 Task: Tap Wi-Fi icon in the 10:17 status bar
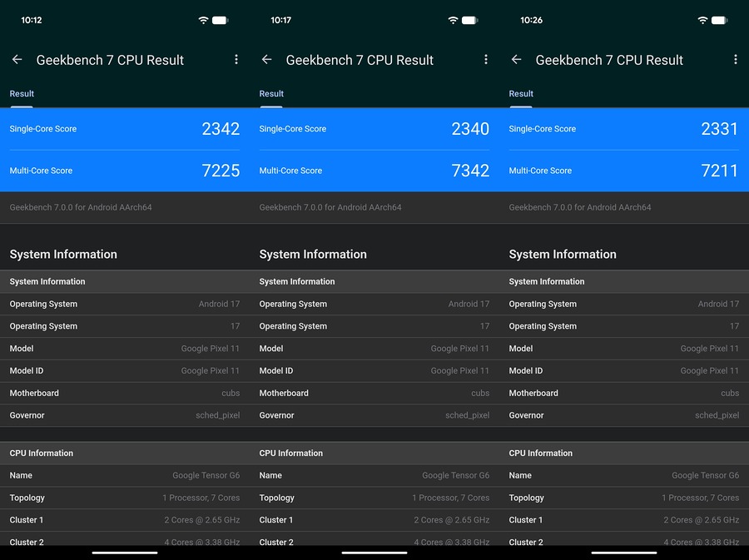453,20
